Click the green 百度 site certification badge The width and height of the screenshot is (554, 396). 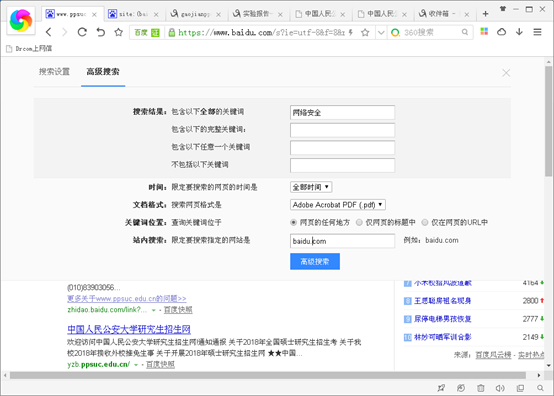[x=147, y=32]
